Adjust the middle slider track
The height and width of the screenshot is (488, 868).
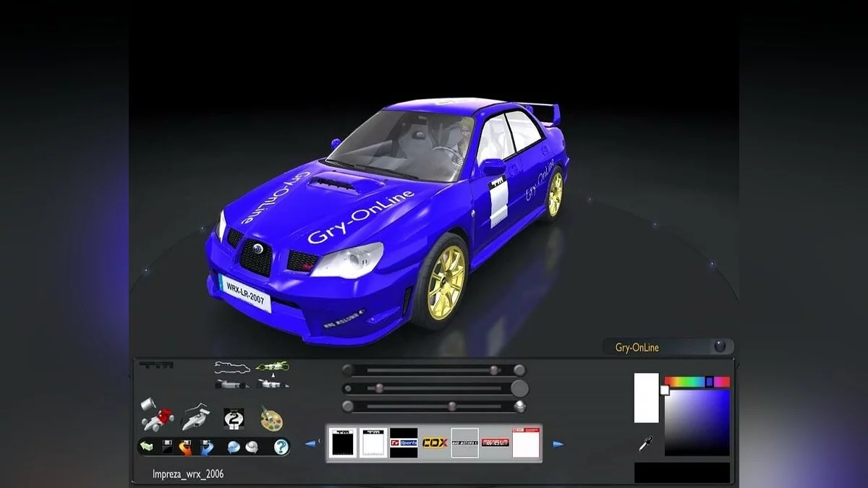pos(435,388)
